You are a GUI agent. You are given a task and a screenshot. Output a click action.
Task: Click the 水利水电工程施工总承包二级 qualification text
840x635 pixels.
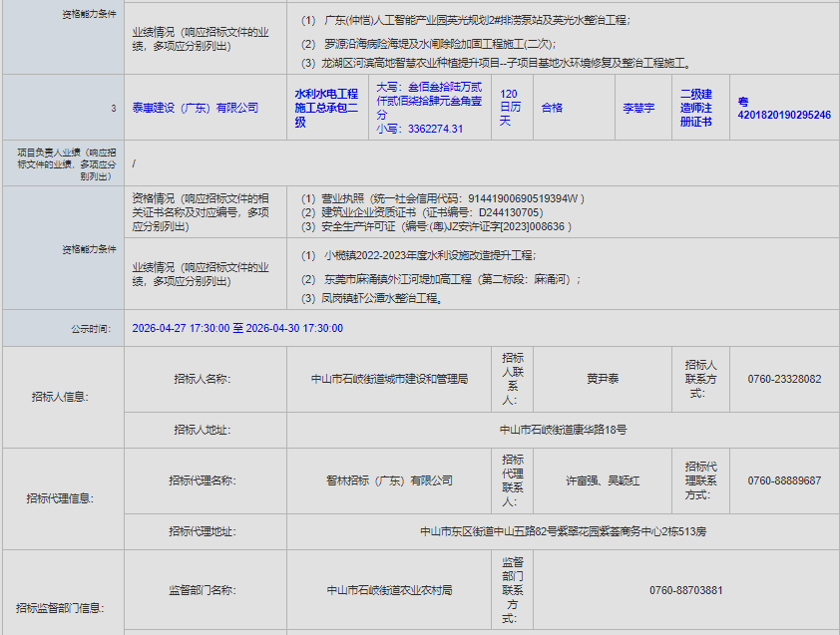point(326,108)
